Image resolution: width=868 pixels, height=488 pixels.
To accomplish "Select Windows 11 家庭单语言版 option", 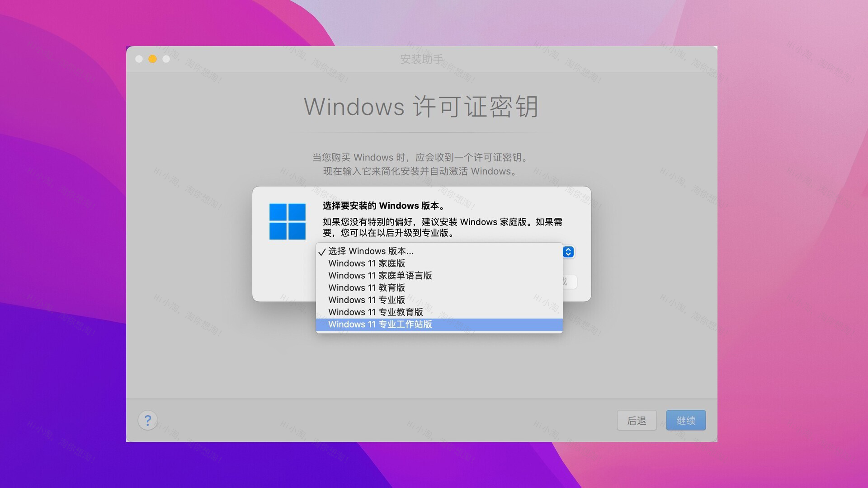I will point(380,275).
